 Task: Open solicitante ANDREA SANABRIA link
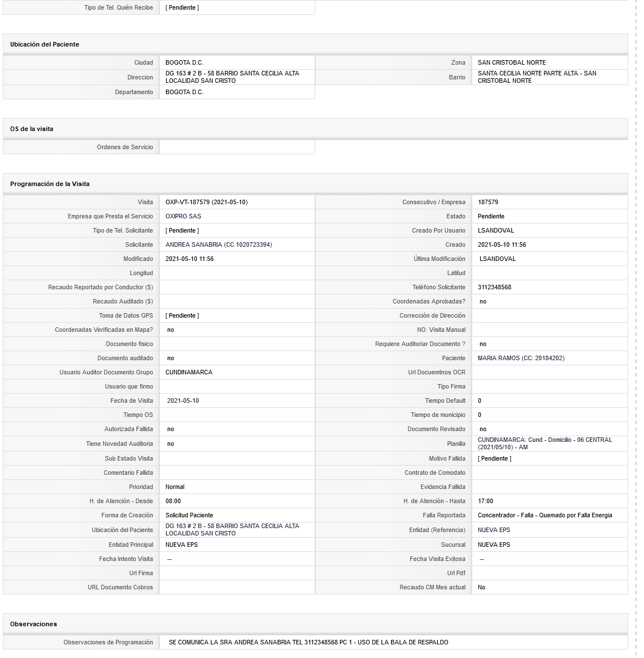(x=218, y=244)
